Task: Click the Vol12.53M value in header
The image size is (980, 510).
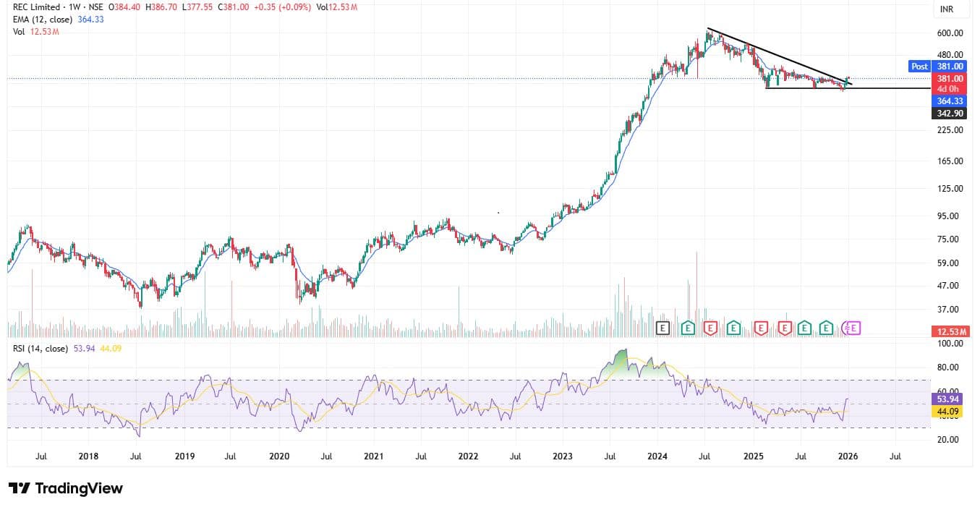Action: pyautogui.click(x=337, y=7)
